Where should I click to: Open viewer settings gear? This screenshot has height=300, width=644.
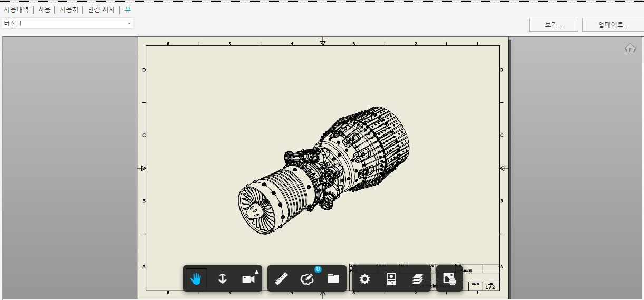click(364, 278)
